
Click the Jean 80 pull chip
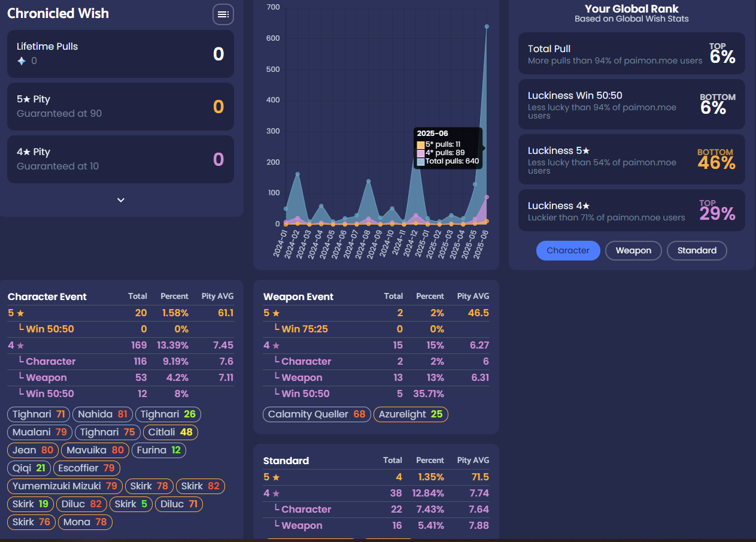coord(33,450)
